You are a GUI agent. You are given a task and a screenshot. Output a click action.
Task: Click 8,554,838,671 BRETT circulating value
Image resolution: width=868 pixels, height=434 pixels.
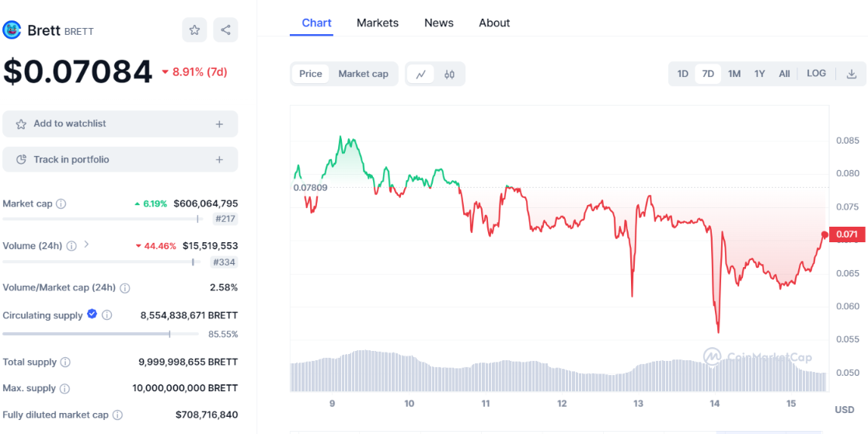tap(190, 316)
